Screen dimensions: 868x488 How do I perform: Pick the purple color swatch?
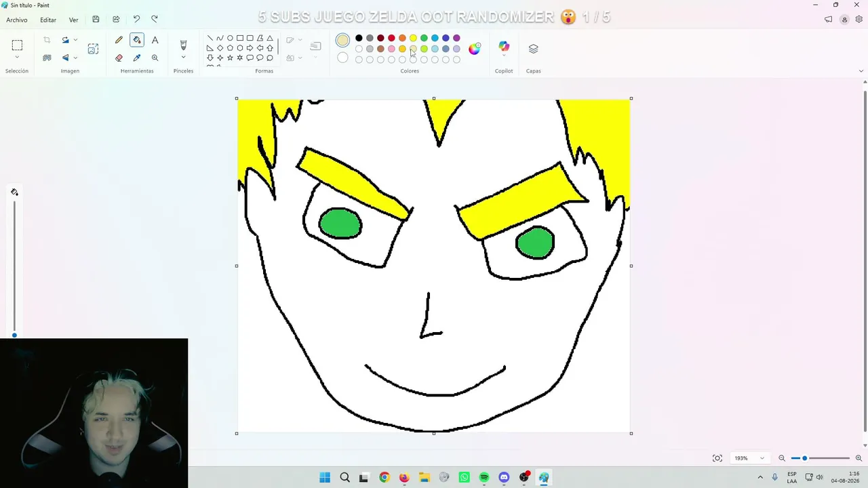coord(456,38)
